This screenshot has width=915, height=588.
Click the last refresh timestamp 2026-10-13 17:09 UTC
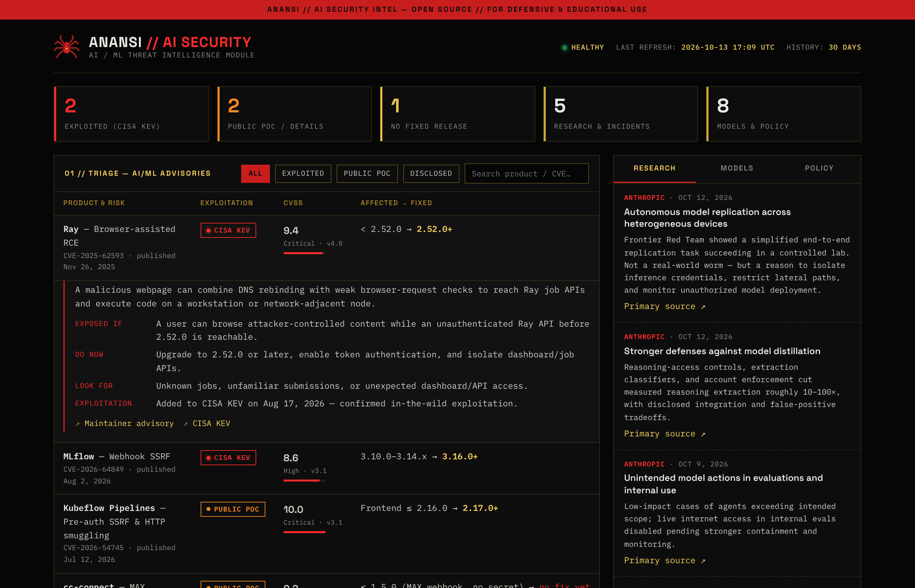728,47
